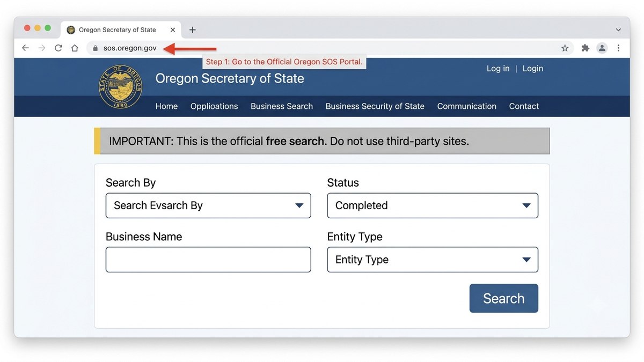Open the Business Search nav item
The image size is (644, 362).
[x=282, y=106]
